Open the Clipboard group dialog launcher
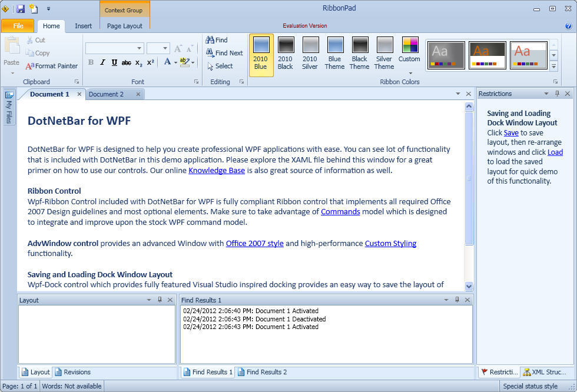577x392 pixels. pyautogui.click(x=77, y=82)
